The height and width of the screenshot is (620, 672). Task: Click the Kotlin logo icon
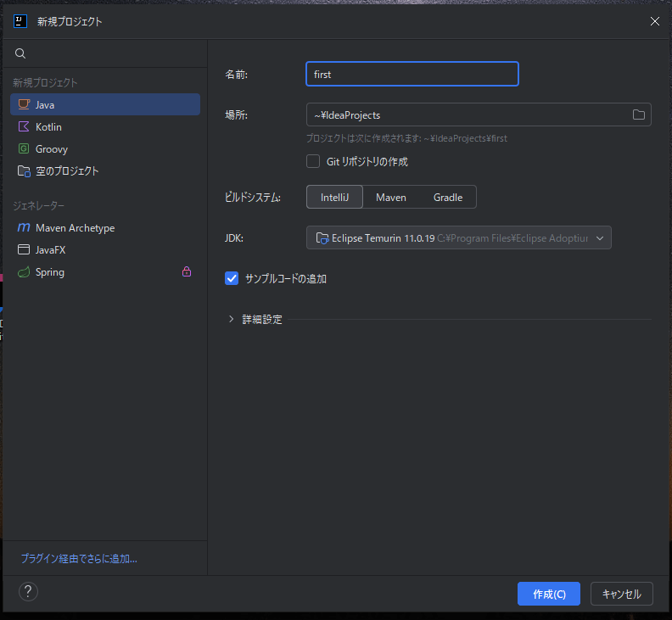(x=24, y=126)
